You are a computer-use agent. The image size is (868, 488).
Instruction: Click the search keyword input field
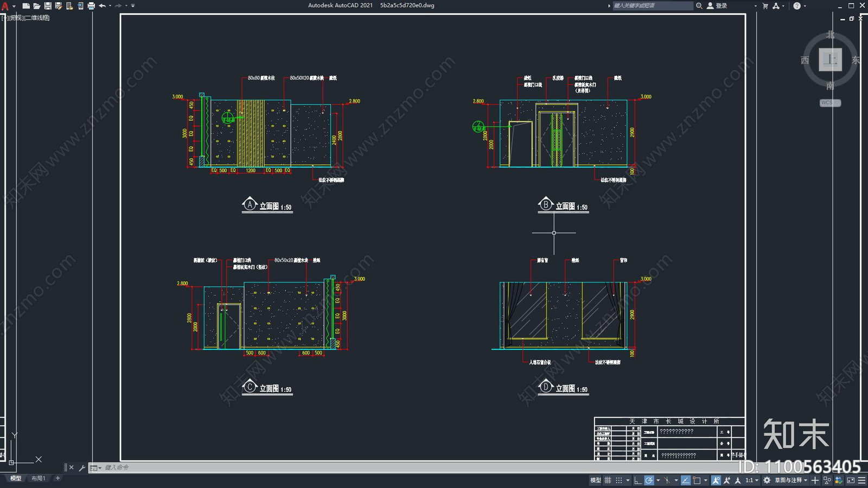tap(653, 5)
